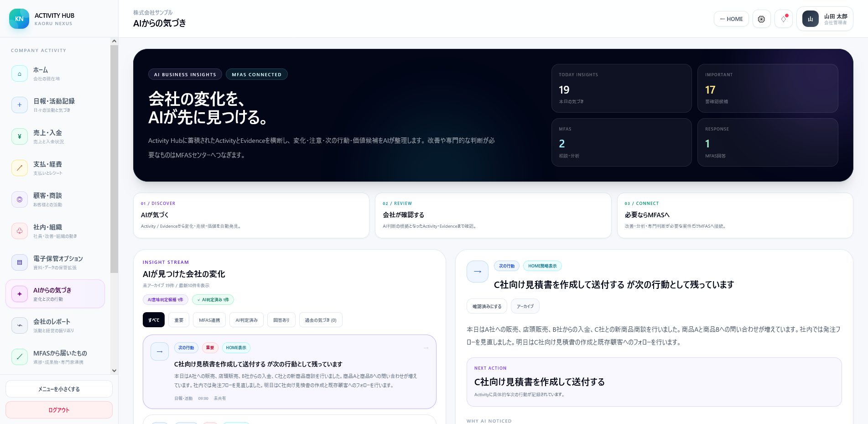The width and height of the screenshot is (868, 424).
Task: Click the 次の行動 tag in stream card
Action: [x=186, y=348]
